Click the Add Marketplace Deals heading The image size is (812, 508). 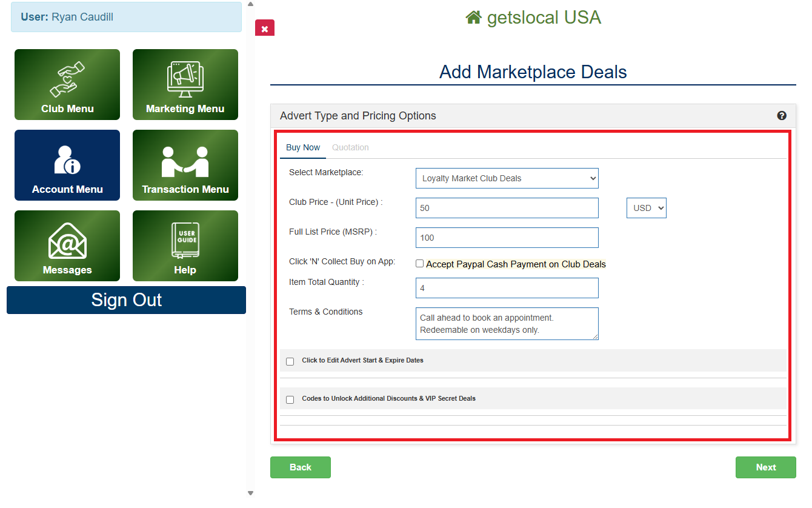pos(533,72)
